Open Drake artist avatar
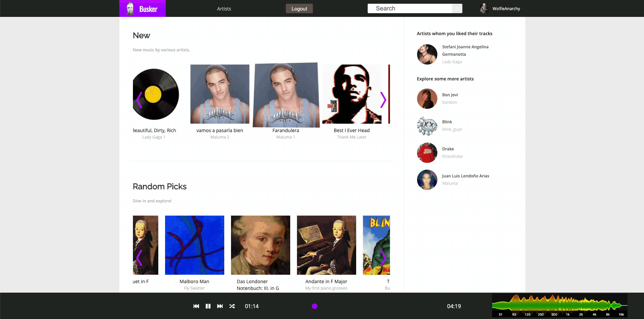 [x=427, y=153]
